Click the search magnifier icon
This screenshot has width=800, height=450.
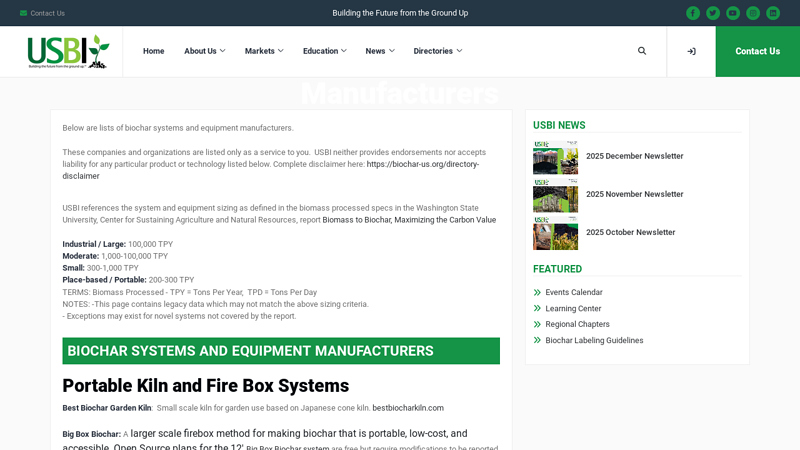point(642,51)
